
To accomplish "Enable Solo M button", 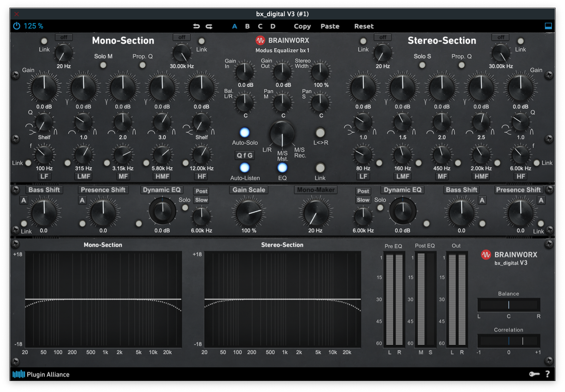I will click(103, 65).
